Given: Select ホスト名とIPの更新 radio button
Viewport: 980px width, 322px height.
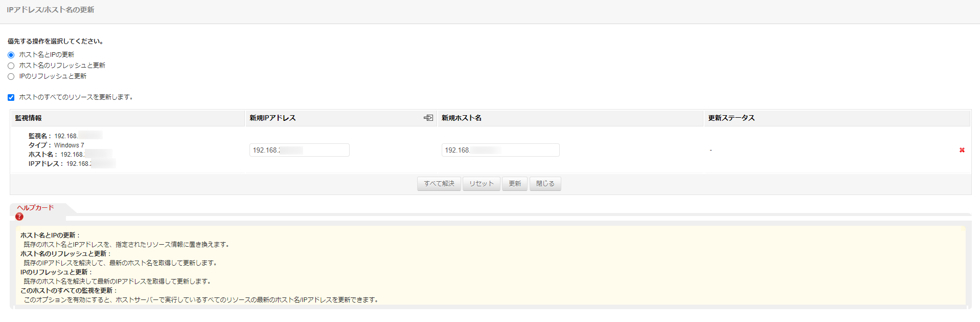Looking at the screenshot, I should tap(11, 55).
